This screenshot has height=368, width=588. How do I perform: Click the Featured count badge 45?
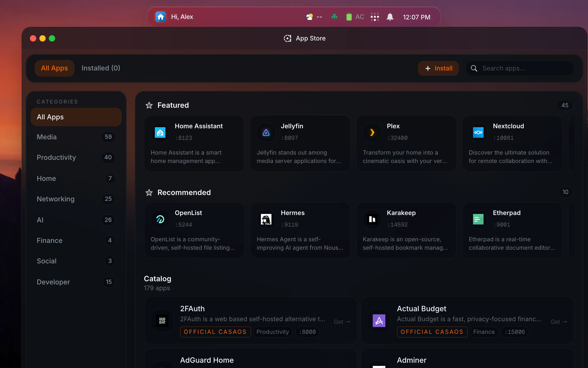coord(565,105)
